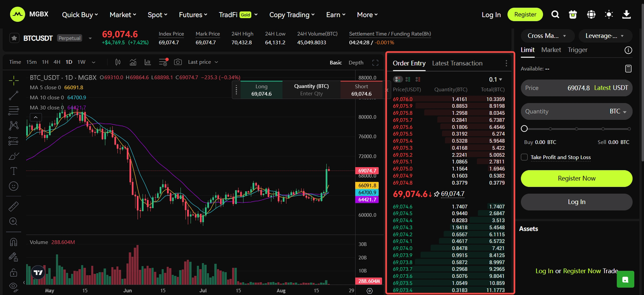Image resolution: width=644 pixels, height=295 pixels.
Task: Select the XABCD pattern tool
Action: point(14,125)
